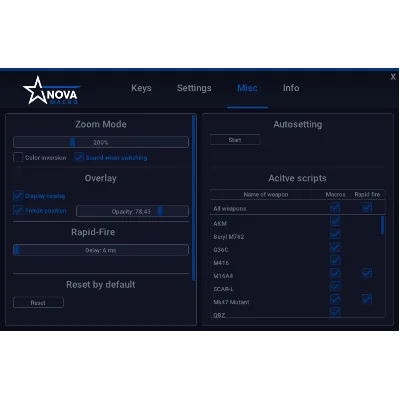Open the Info tab

click(291, 88)
